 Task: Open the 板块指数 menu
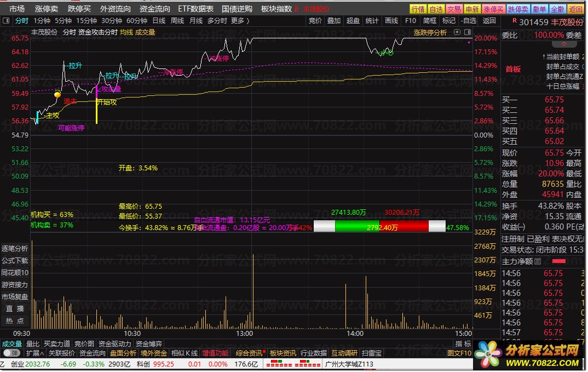(276, 9)
